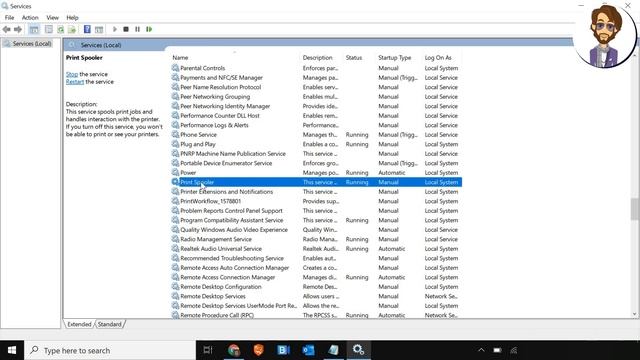The image size is (640, 360).
Task: Open the View menu
Action: [x=52, y=18]
